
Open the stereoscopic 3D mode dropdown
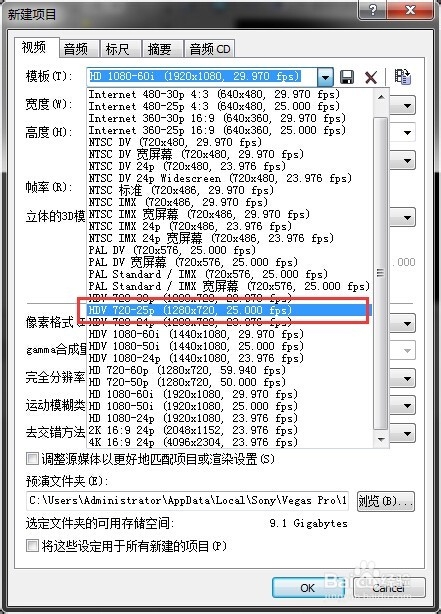click(x=407, y=217)
